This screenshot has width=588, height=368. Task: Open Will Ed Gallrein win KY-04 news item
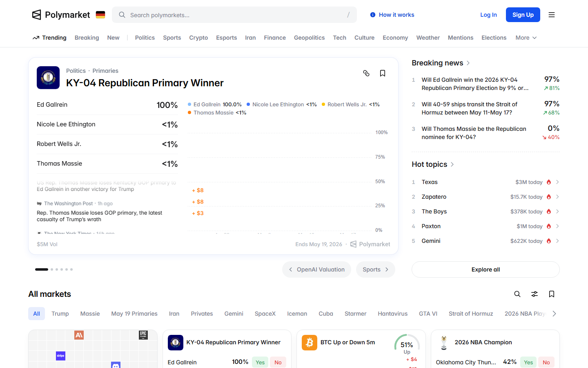pyautogui.click(x=486, y=84)
